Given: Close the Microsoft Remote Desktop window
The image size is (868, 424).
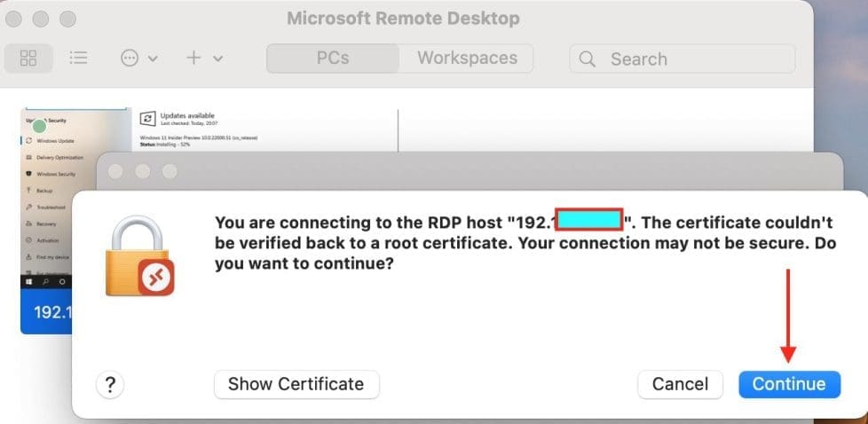Looking at the screenshot, I should 17,19.
